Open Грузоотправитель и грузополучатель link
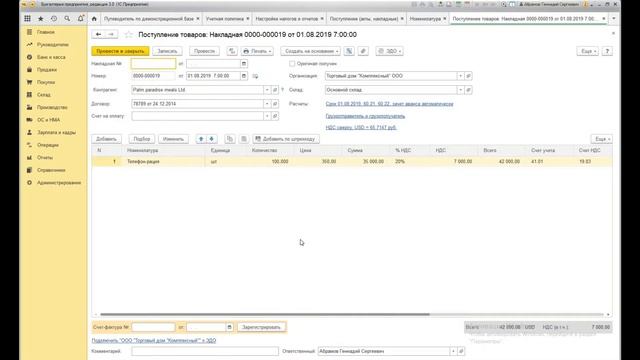The width and height of the screenshot is (640, 360). click(365, 116)
